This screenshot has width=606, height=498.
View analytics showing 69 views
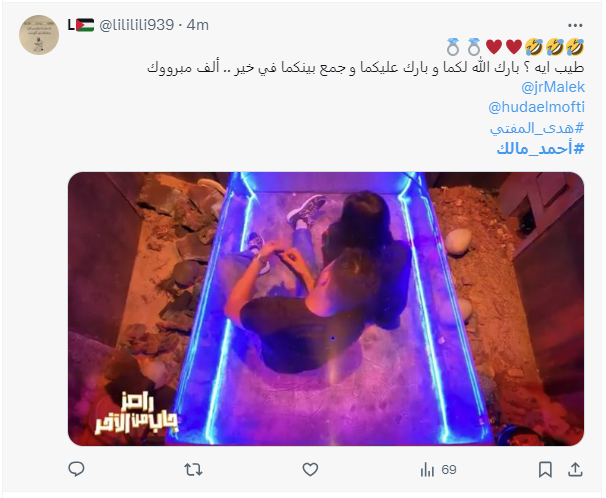tap(438, 470)
